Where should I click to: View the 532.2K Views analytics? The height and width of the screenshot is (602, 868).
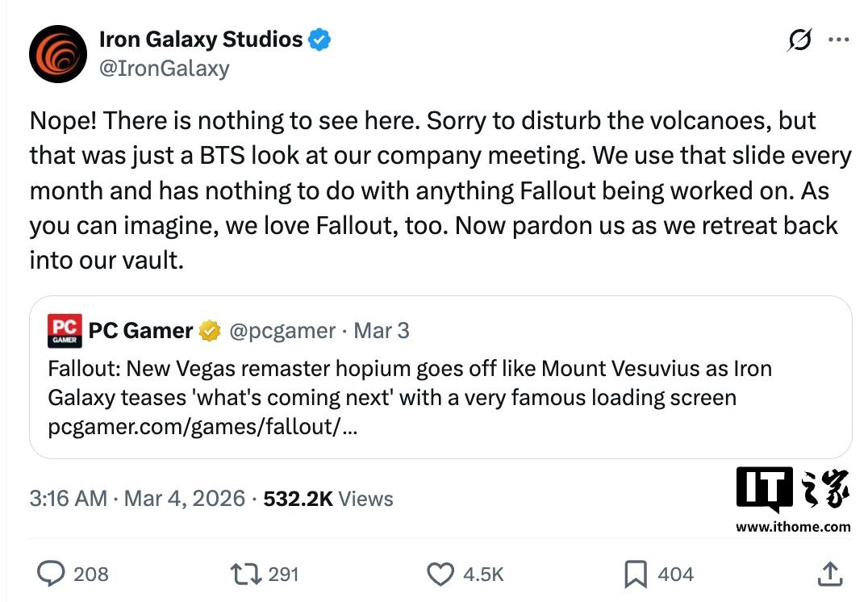[328, 499]
